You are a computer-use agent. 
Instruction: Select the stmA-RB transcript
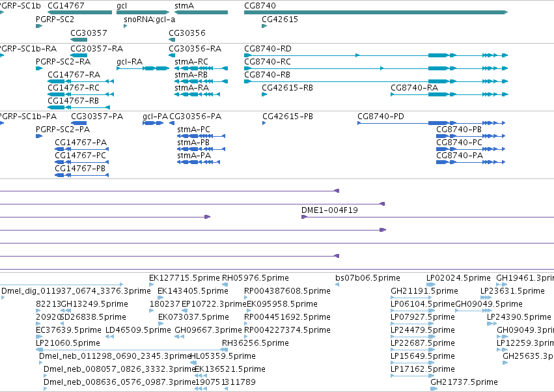coord(201,81)
